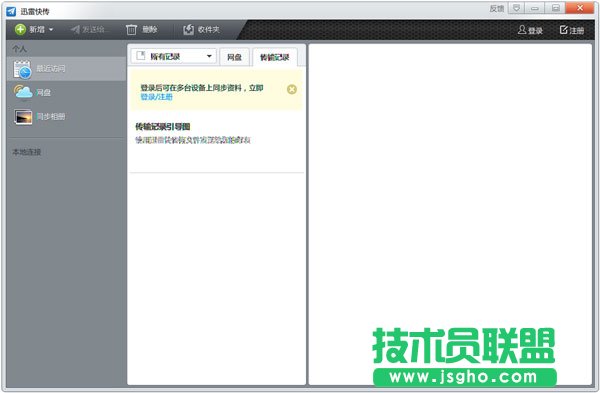Open the 收件夹 inbox icon
This screenshot has height=393, width=600.
coord(188,29)
